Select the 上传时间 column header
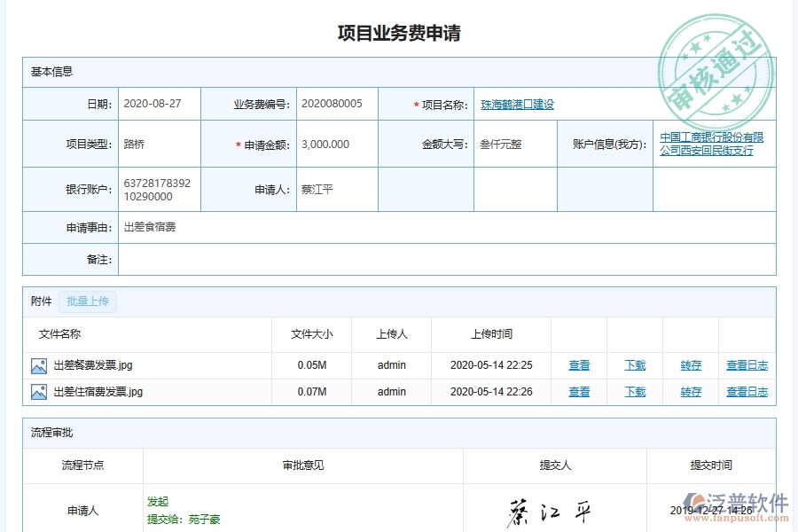The image size is (798, 532). point(492,334)
